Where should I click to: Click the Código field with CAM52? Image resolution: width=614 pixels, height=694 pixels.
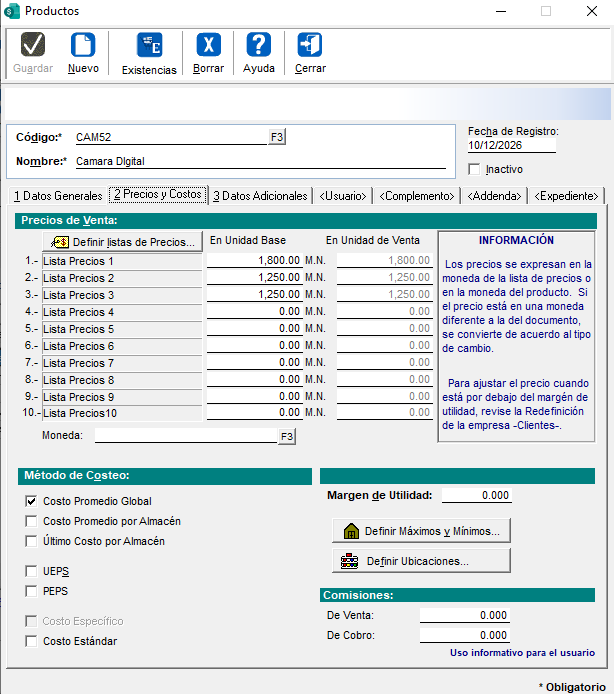tap(171, 137)
